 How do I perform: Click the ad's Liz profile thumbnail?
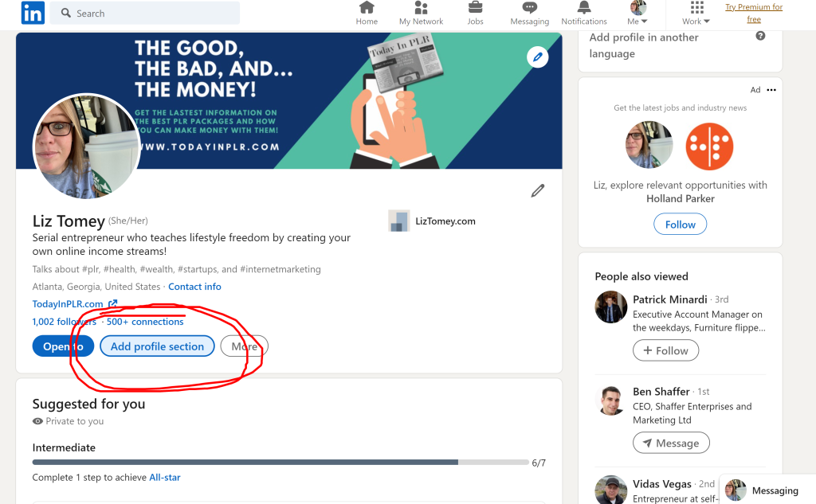(x=649, y=145)
